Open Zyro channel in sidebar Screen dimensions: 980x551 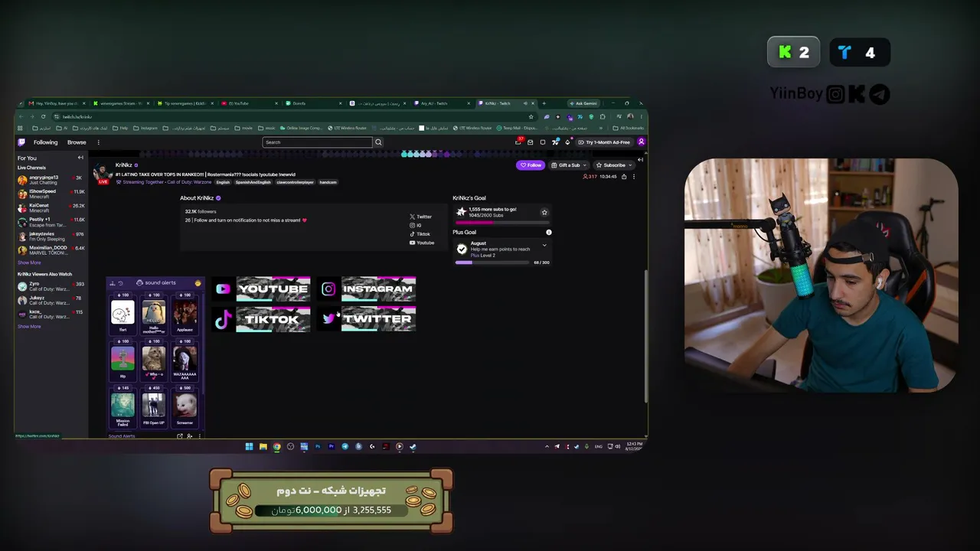click(51, 286)
